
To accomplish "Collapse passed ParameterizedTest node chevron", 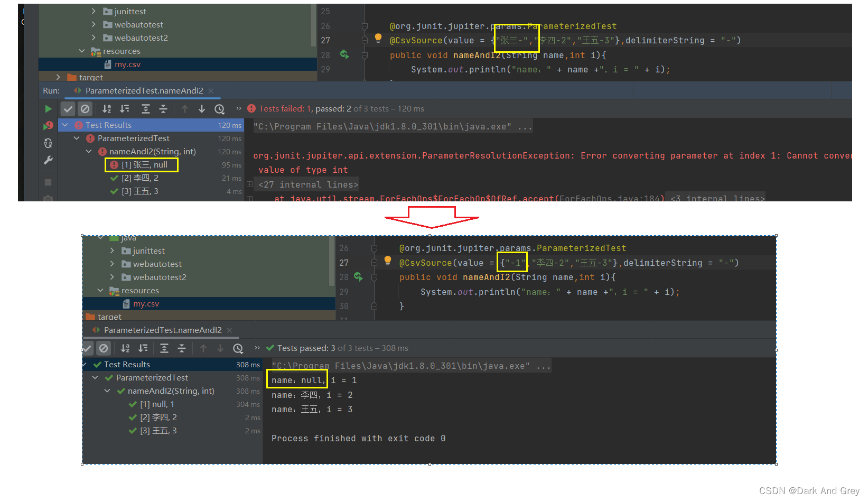I will point(95,378).
